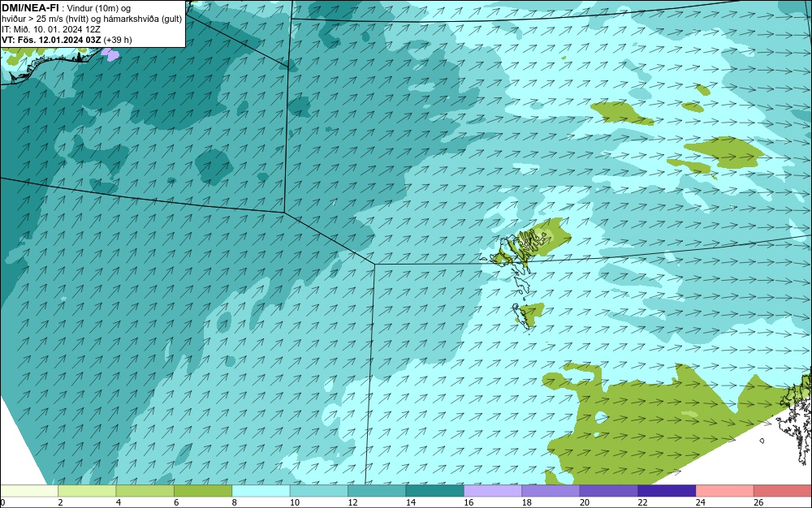Click the small lavender high-wind patch near the top-left coast
This screenshot has height=508, width=812.
tap(110, 54)
